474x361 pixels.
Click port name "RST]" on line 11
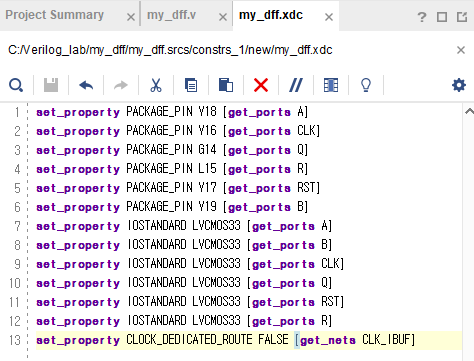[332, 302]
